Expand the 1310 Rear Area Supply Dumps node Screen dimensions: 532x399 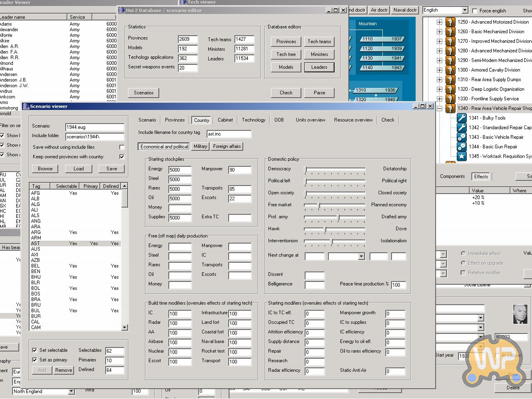[x=439, y=80]
